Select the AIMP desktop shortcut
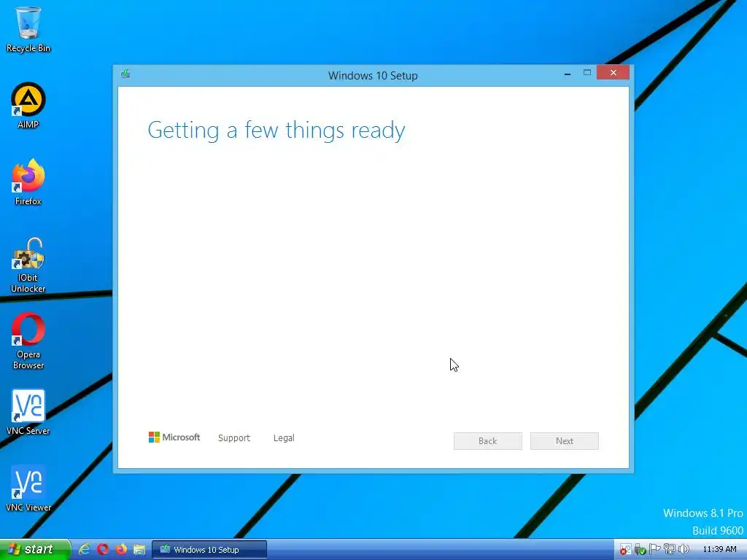This screenshot has width=747, height=560. pos(28,106)
